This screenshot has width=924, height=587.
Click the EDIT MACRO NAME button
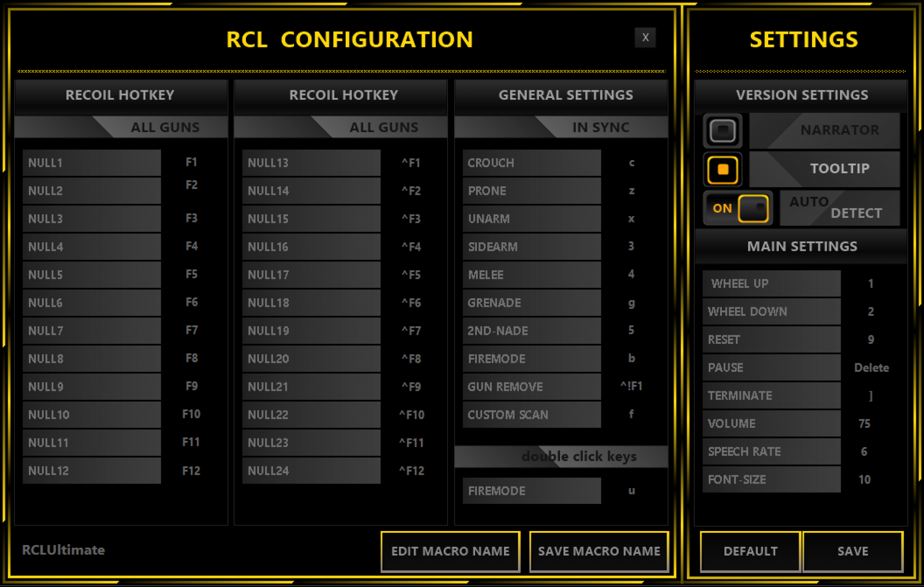click(450, 551)
